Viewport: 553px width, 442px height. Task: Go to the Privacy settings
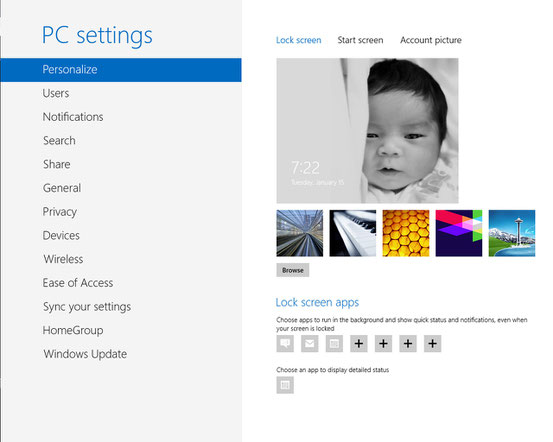coord(60,212)
